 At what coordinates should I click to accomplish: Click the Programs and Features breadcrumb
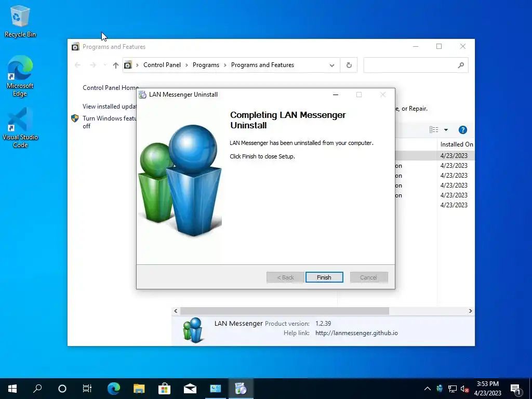tap(262, 65)
